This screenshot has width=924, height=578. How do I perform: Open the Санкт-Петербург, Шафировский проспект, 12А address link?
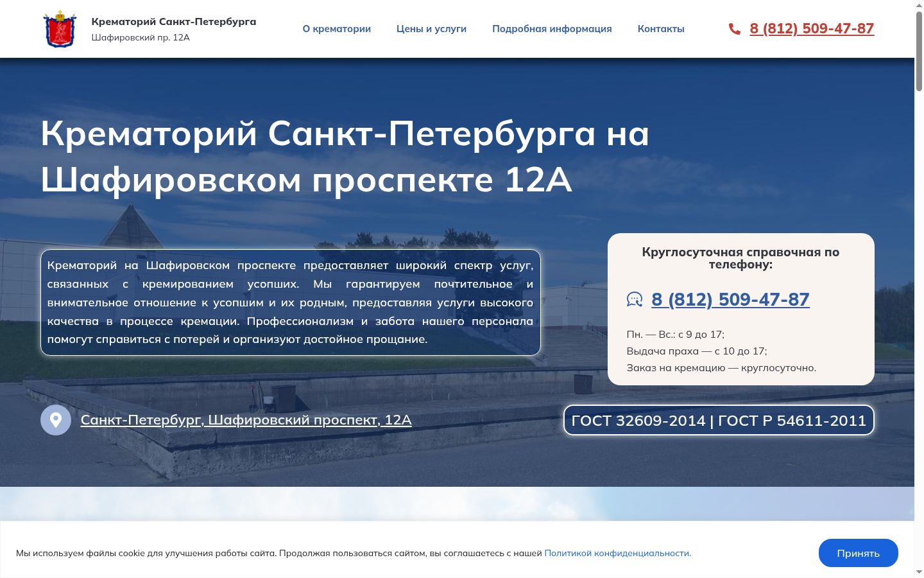point(246,420)
